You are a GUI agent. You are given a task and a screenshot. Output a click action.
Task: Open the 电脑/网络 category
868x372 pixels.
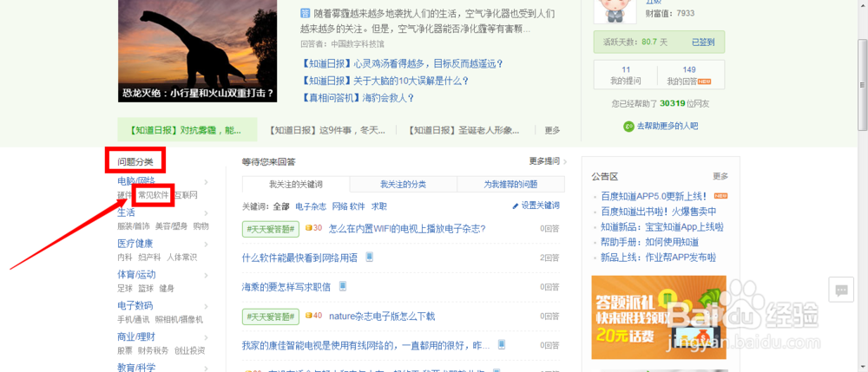(x=136, y=180)
